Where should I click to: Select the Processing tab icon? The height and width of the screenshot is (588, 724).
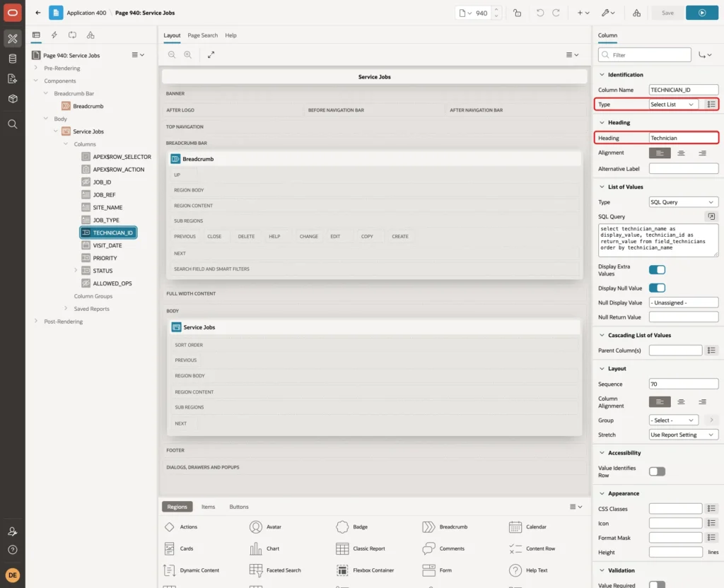(x=73, y=35)
